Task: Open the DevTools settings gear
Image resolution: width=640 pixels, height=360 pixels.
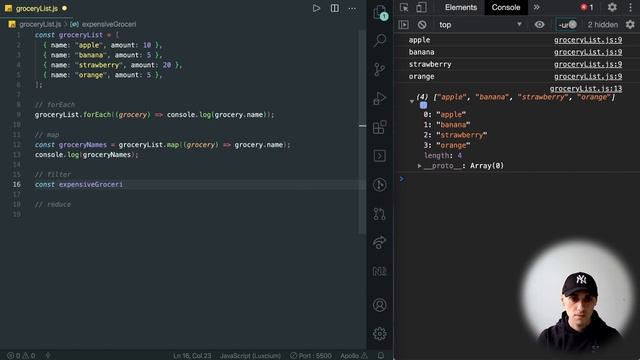Action: pos(612,7)
